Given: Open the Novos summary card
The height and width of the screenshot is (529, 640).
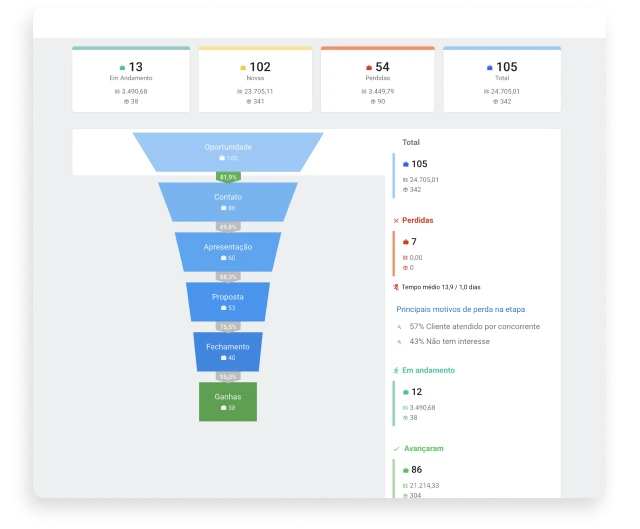Looking at the screenshot, I should click(x=254, y=80).
